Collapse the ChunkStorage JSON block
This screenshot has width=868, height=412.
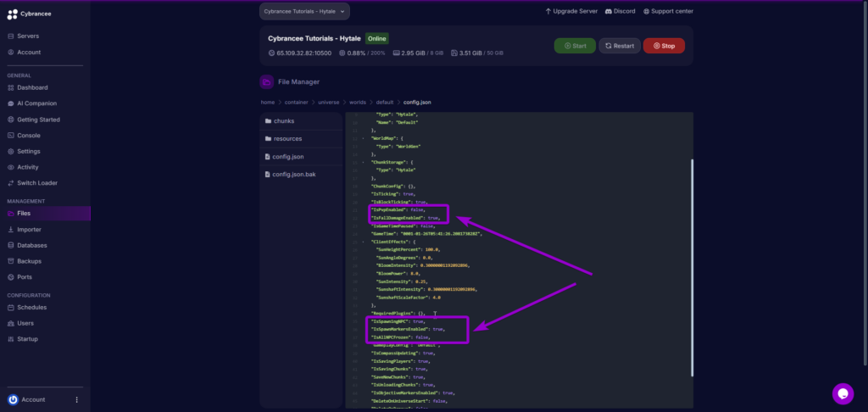point(362,160)
